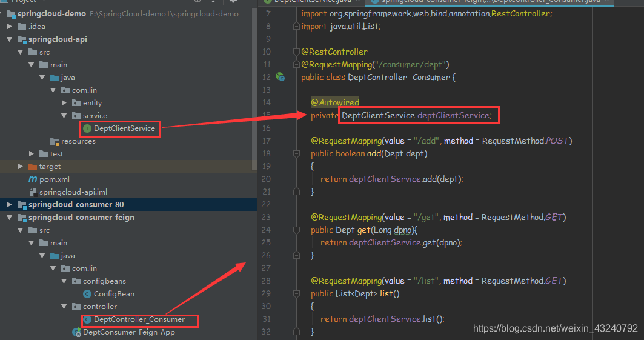Click the .idea folder icon
644x340 pixels.
pos(22,27)
